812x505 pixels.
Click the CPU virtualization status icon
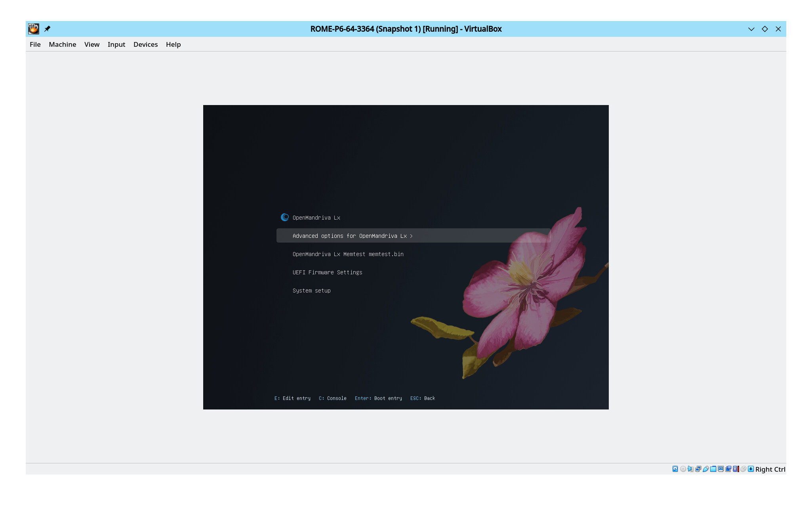736,469
